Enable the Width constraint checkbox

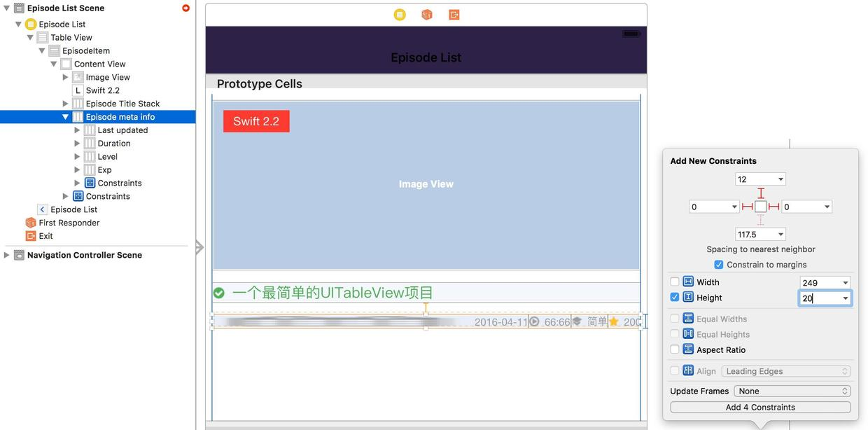(x=675, y=282)
